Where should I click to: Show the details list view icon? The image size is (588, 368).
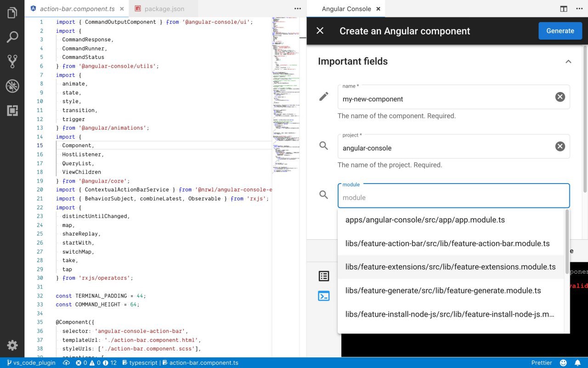pos(324,276)
